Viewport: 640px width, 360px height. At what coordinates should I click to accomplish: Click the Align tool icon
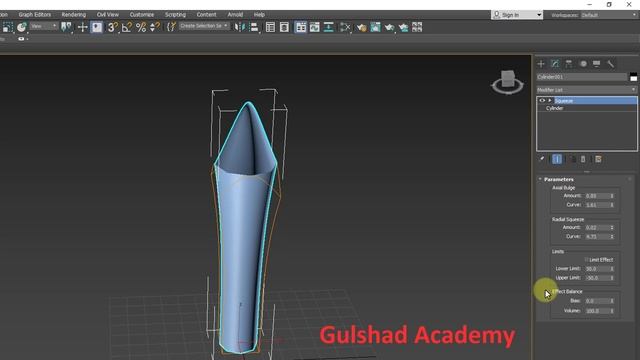coord(254,27)
